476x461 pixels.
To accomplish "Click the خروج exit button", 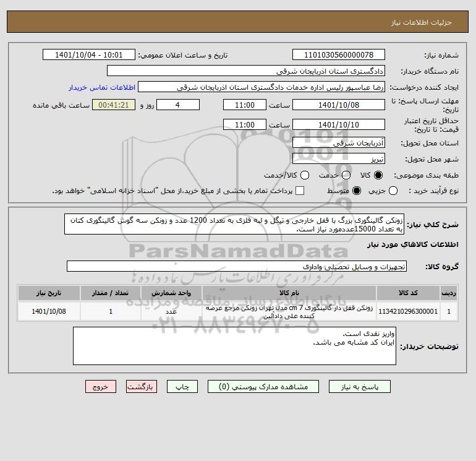I will [x=101, y=387].
